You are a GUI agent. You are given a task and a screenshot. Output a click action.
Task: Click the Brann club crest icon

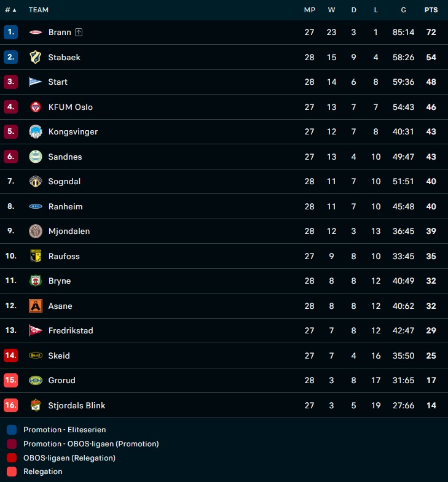pos(36,32)
